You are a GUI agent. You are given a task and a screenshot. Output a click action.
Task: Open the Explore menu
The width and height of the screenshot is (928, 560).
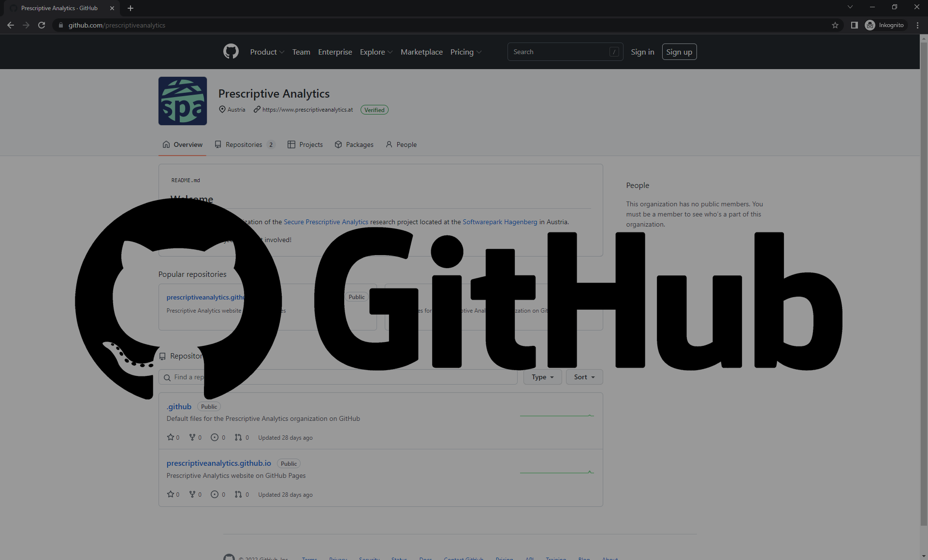coord(375,52)
